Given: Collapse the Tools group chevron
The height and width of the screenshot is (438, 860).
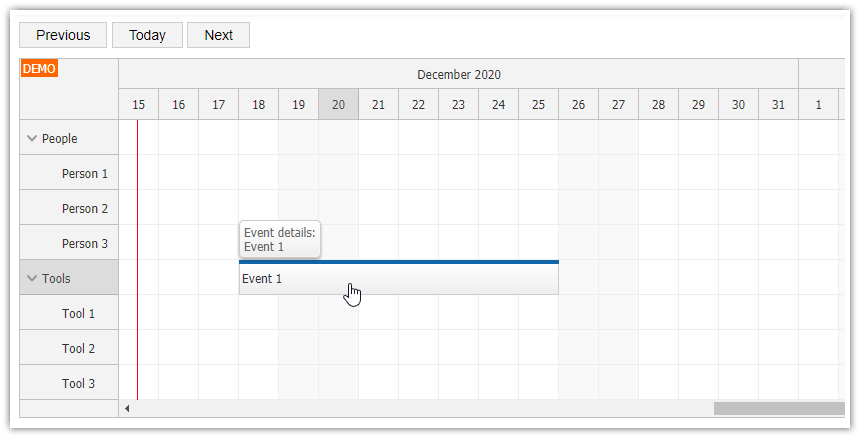Looking at the screenshot, I should click(x=32, y=279).
